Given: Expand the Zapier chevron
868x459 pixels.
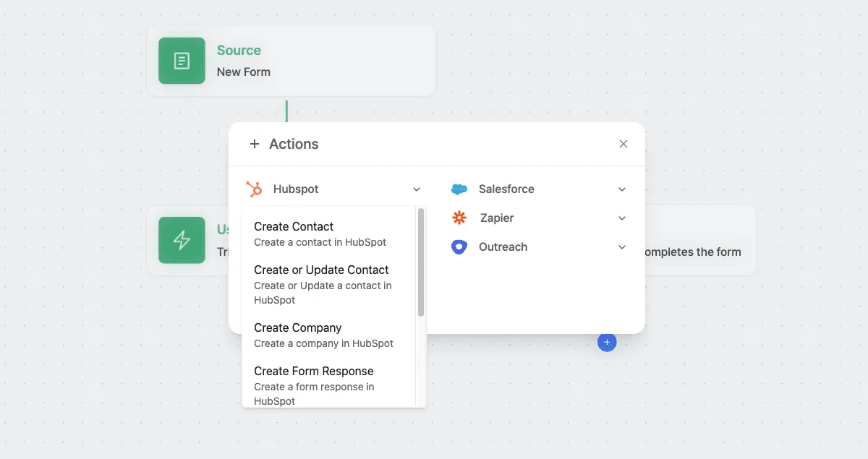Looking at the screenshot, I should pos(622,218).
